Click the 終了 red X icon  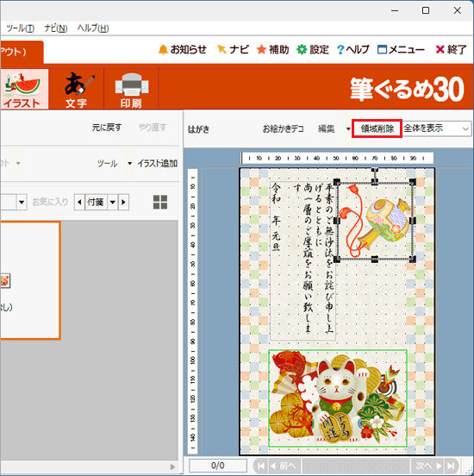coord(440,49)
